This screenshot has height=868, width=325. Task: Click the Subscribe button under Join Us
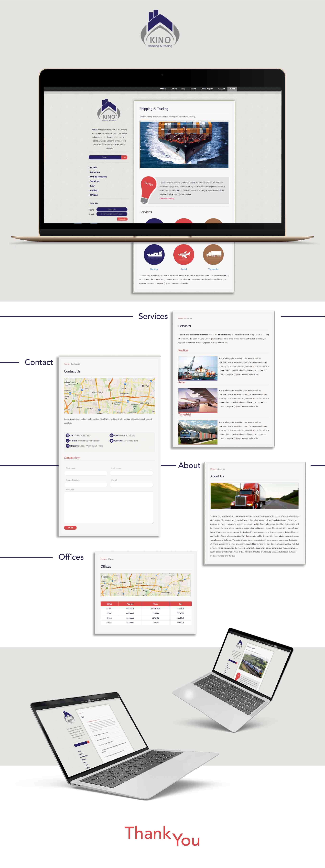[x=122, y=219]
